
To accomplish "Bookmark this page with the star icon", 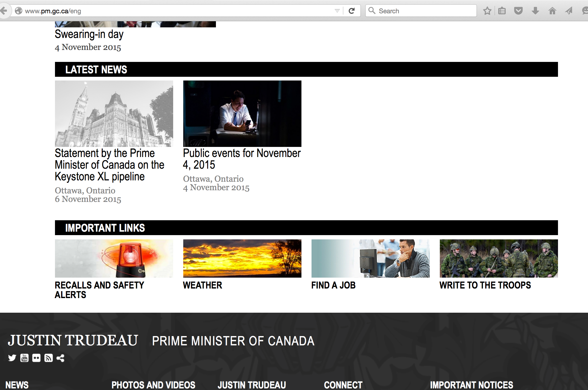I will point(487,11).
